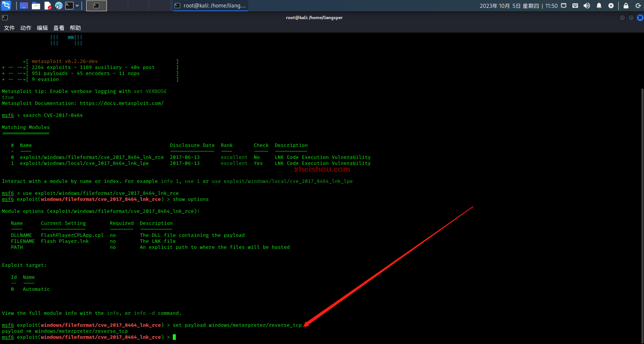This screenshot has height=344, width=644.
Task: Select exploit/windows/fileformat/cve_2017_8464_lnk_rce in row 0
Action: click(x=92, y=157)
